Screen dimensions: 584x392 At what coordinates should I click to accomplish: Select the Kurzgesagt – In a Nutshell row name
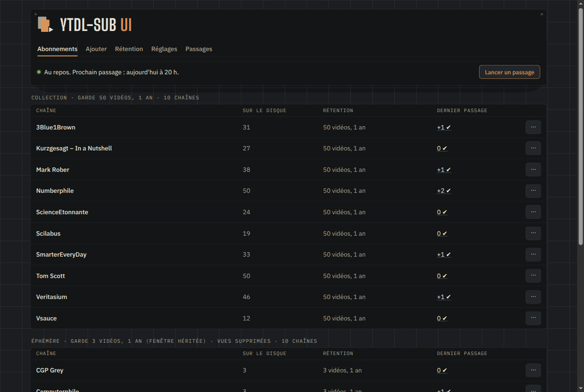pyautogui.click(x=74, y=148)
